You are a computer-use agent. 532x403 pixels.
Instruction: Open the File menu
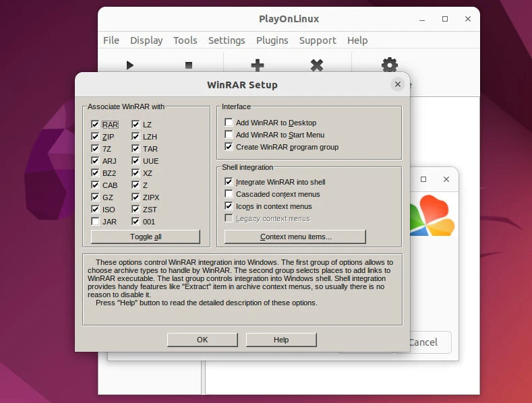[x=111, y=40]
